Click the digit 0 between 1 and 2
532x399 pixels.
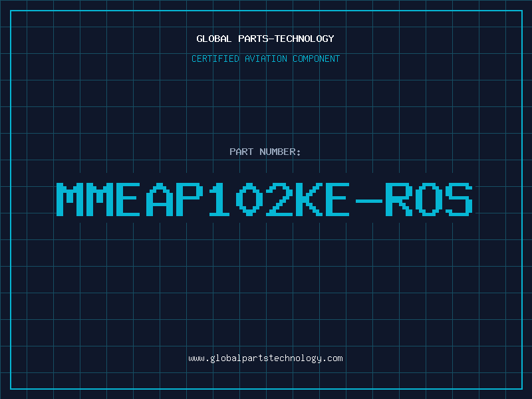(x=249, y=199)
